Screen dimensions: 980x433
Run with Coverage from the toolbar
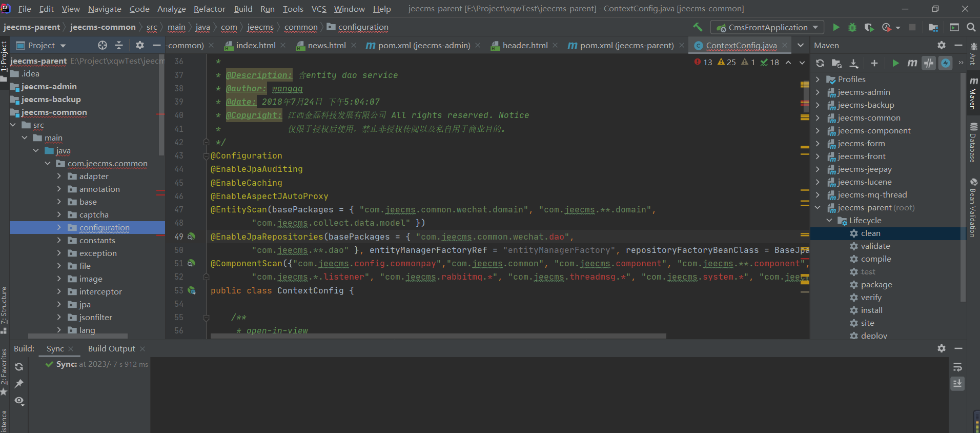(869, 28)
